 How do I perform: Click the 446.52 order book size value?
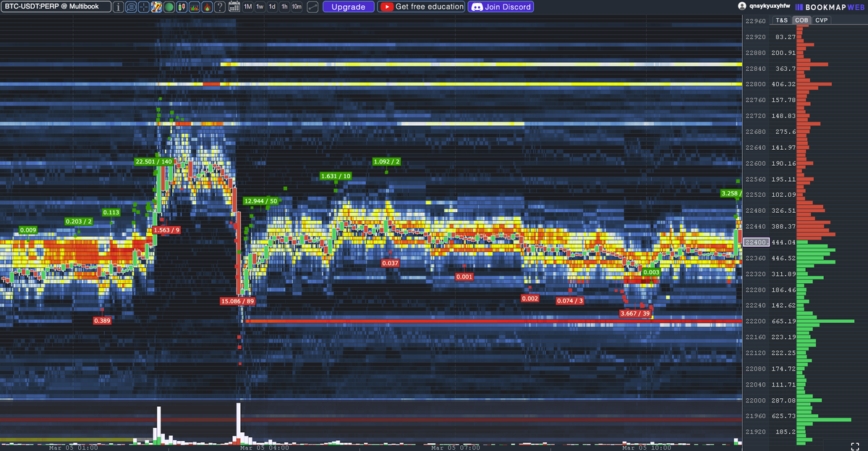[784, 258]
